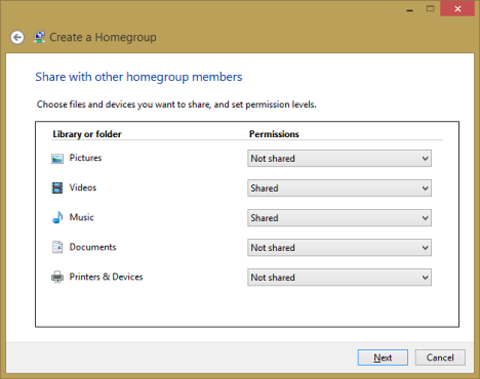Select the Videos filmstrip icon
Image resolution: width=480 pixels, height=379 pixels.
[57, 188]
